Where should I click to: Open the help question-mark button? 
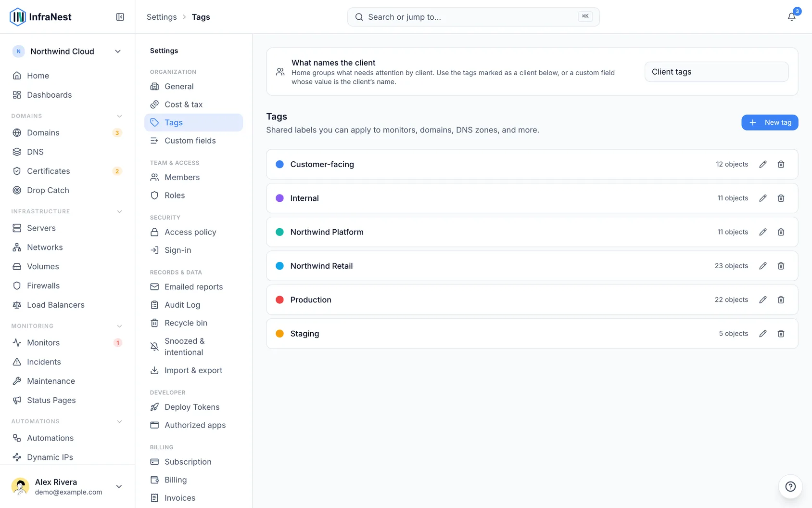click(x=790, y=486)
